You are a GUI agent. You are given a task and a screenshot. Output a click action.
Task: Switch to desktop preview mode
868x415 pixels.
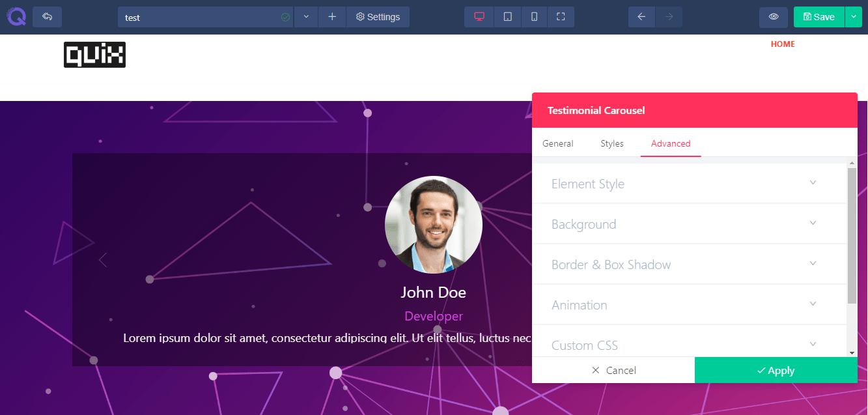point(479,17)
